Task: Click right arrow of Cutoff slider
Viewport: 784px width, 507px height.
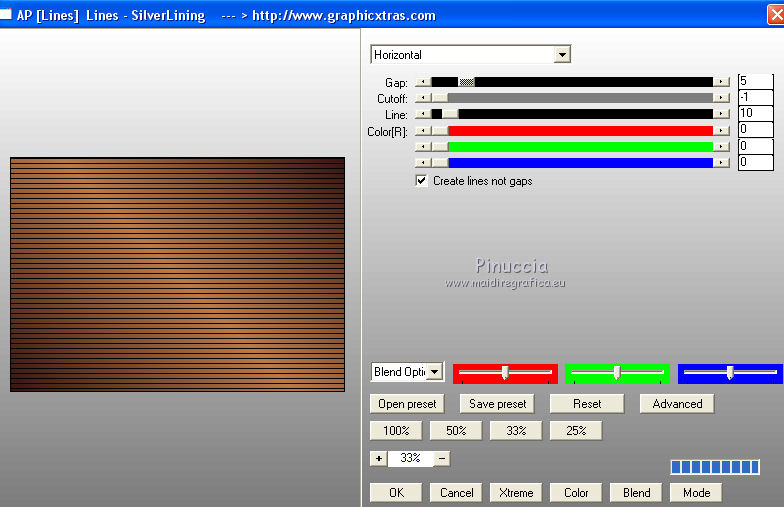Action: point(721,98)
